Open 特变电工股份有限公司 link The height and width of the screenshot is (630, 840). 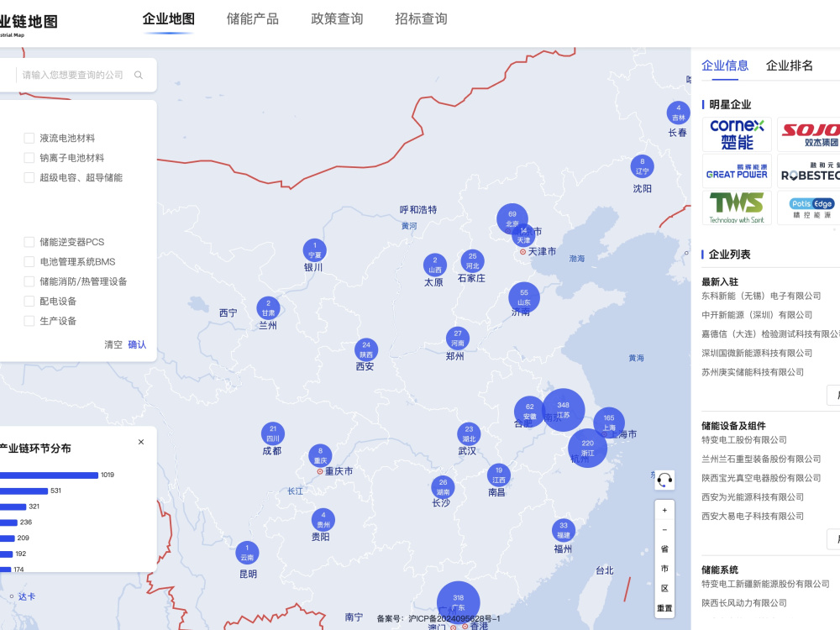tap(744, 440)
